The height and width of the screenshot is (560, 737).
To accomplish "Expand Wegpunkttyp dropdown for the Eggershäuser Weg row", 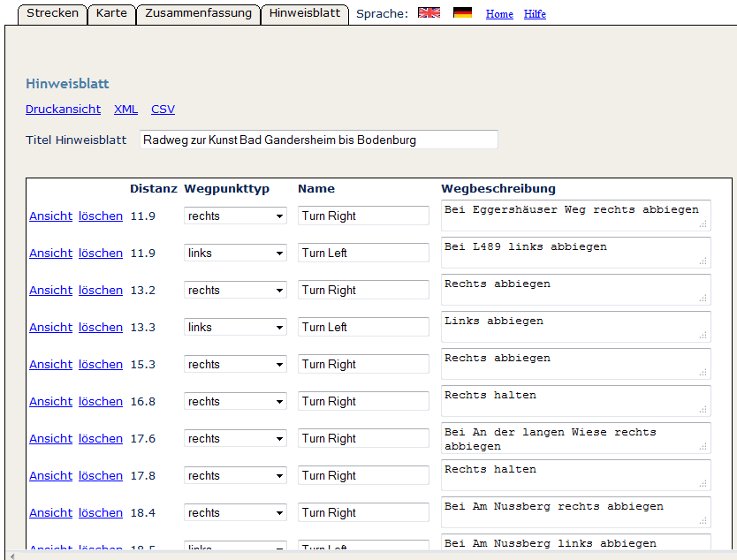I will coord(235,216).
